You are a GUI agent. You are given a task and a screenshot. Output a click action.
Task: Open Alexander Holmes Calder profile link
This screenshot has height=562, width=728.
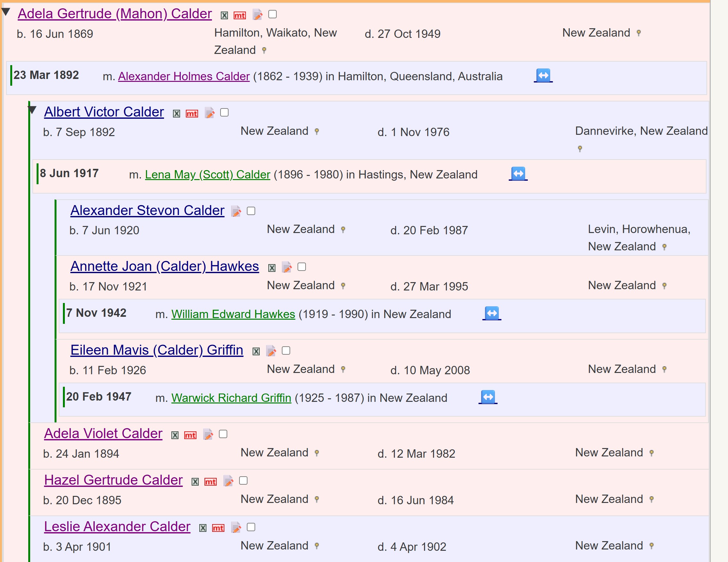click(184, 76)
